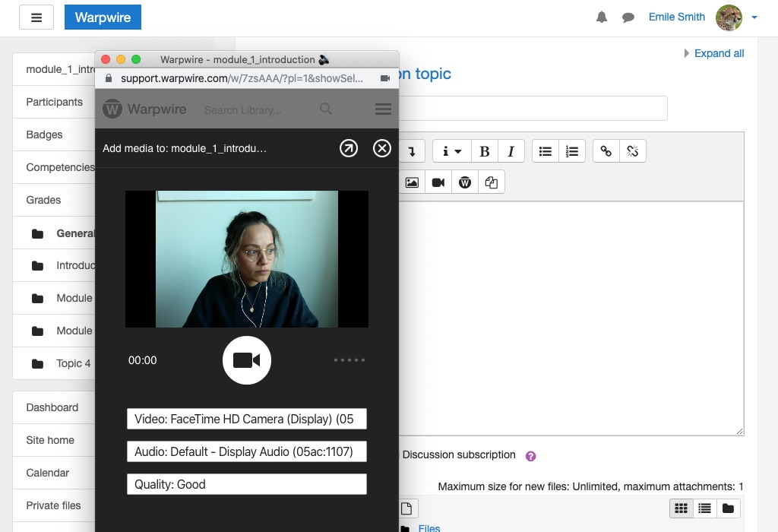778x532 pixels.
Task: Click the 00:00 recording timer
Action: pos(142,360)
